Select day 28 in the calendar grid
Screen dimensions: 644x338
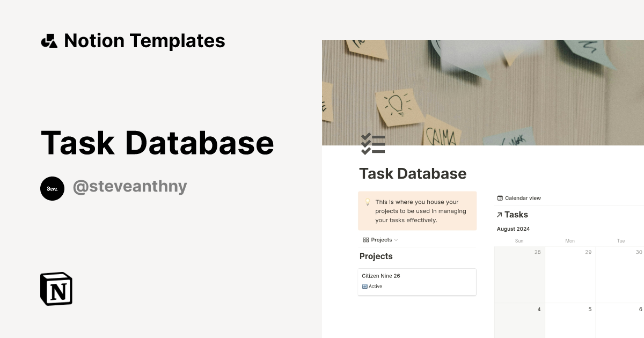(537, 252)
